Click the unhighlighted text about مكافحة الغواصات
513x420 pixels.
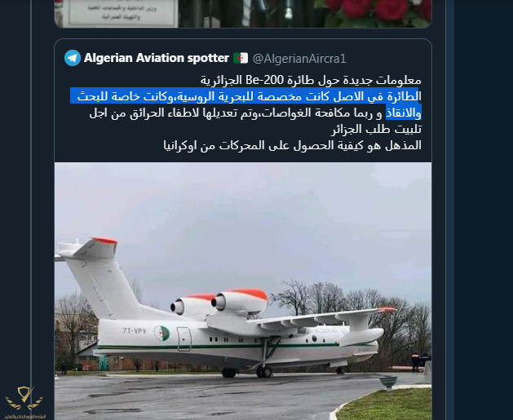pos(236,113)
